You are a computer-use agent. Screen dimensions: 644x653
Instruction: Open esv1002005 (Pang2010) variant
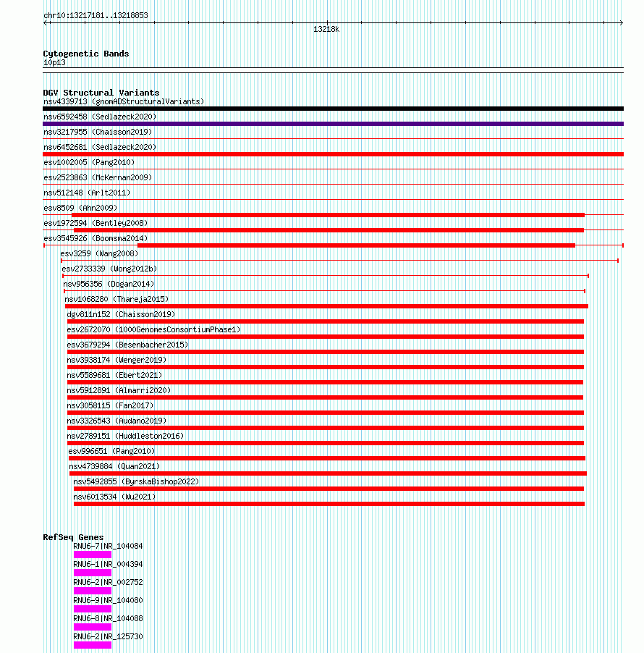click(x=89, y=162)
